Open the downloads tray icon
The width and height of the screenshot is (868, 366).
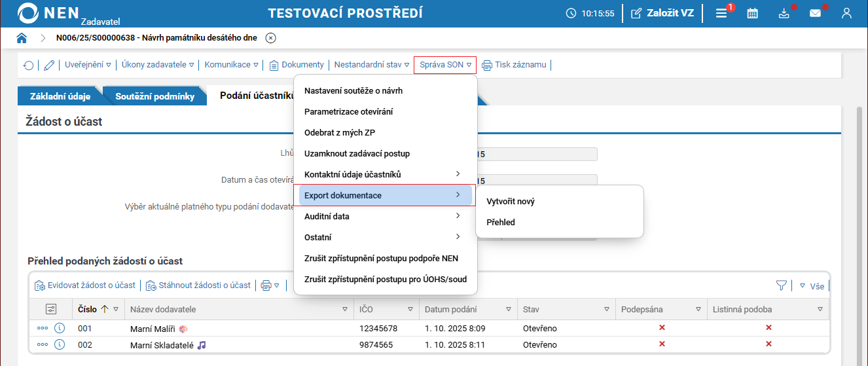pyautogui.click(x=784, y=13)
